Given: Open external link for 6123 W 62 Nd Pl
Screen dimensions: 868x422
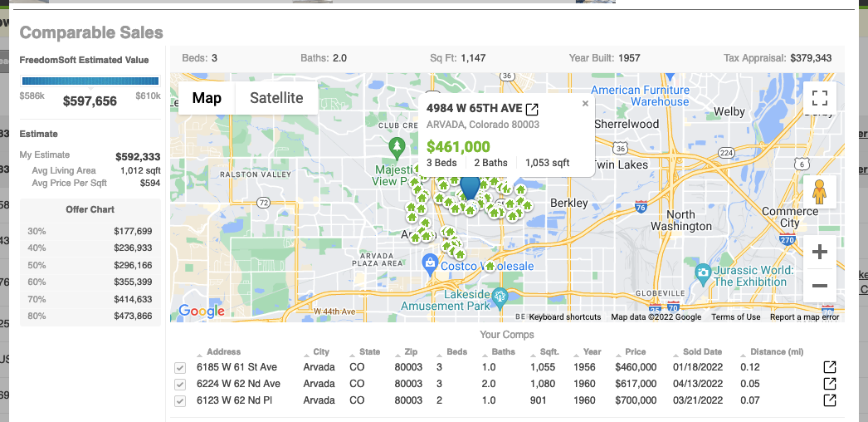Looking at the screenshot, I should 829,400.
